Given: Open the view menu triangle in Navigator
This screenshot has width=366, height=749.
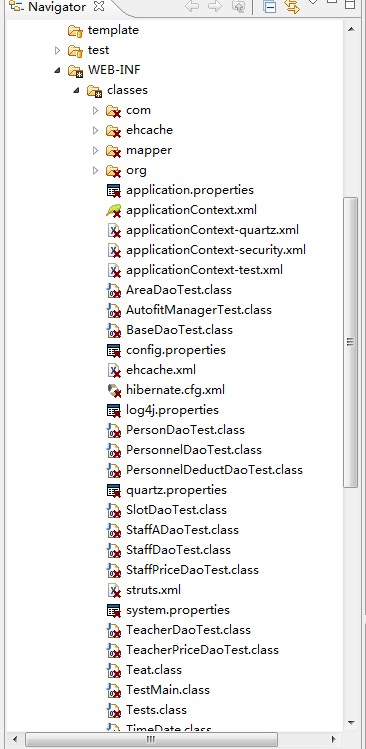Looking at the screenshot, I should point(313,2).
